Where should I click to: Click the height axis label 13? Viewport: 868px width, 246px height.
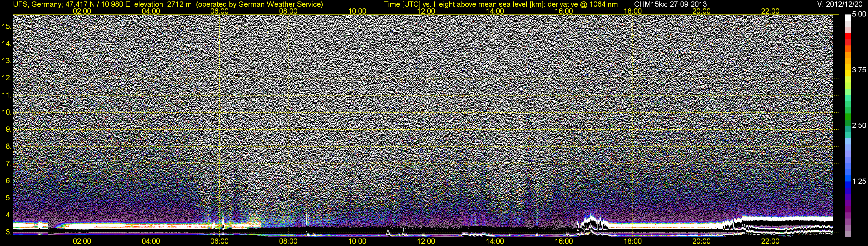click(7, 61)
